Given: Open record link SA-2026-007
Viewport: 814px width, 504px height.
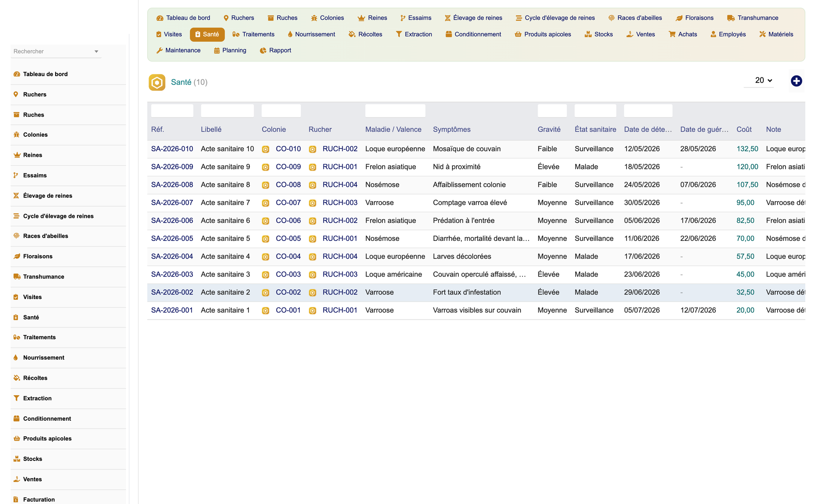Looking at the screenshot, I should [172, 203].
